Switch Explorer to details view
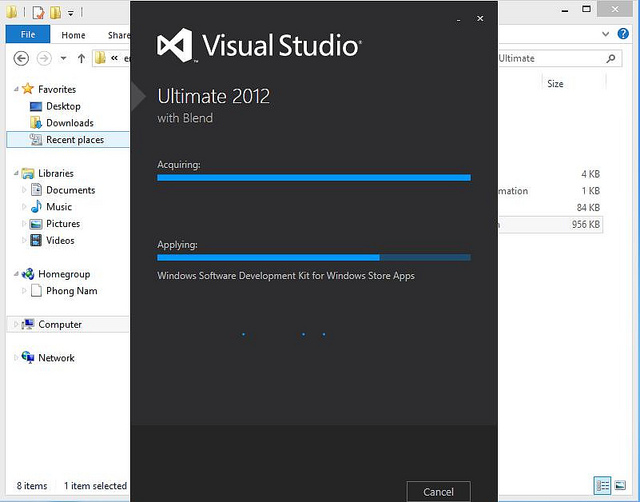Viewport: 640px width, 502px height. tap(602, 485)
